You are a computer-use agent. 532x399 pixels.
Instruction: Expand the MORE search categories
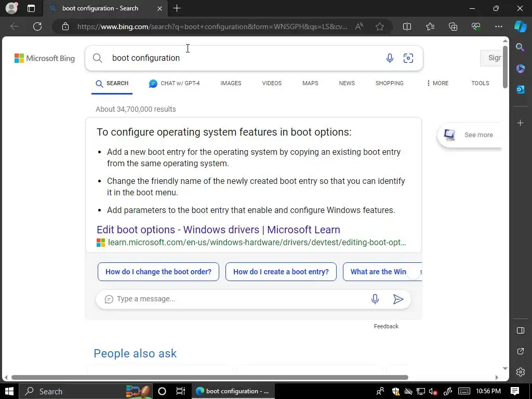[437, 84]
